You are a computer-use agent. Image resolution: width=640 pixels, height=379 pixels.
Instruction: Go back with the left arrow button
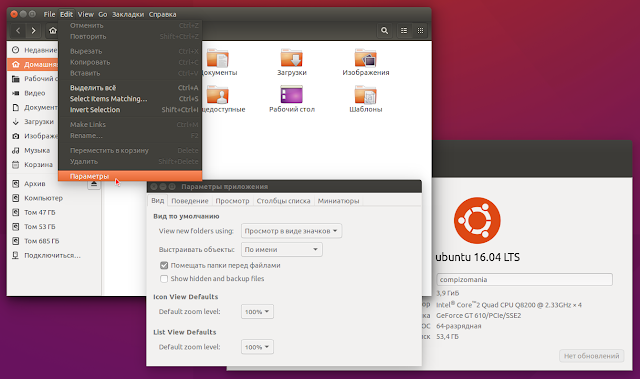[x=18, y=31]
